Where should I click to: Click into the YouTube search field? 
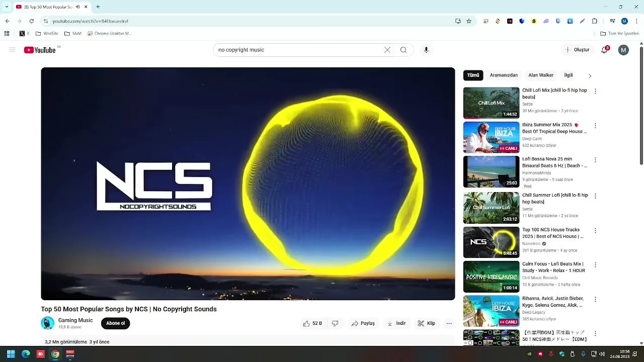pos(299,50)
